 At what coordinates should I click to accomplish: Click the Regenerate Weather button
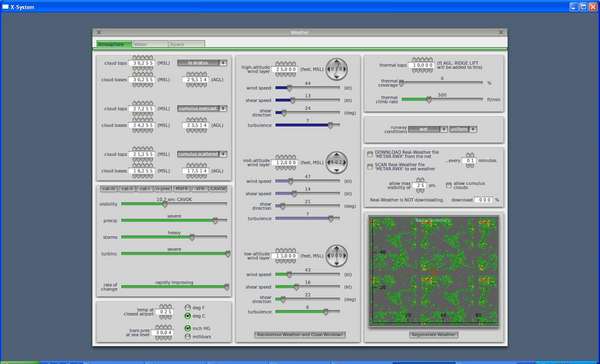[434, 334]
